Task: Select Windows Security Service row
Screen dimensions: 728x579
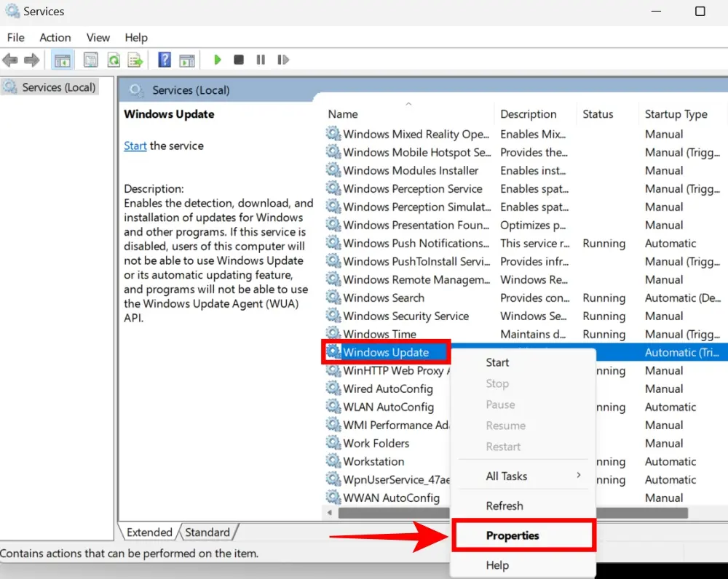Action: (x=525, y=316)
